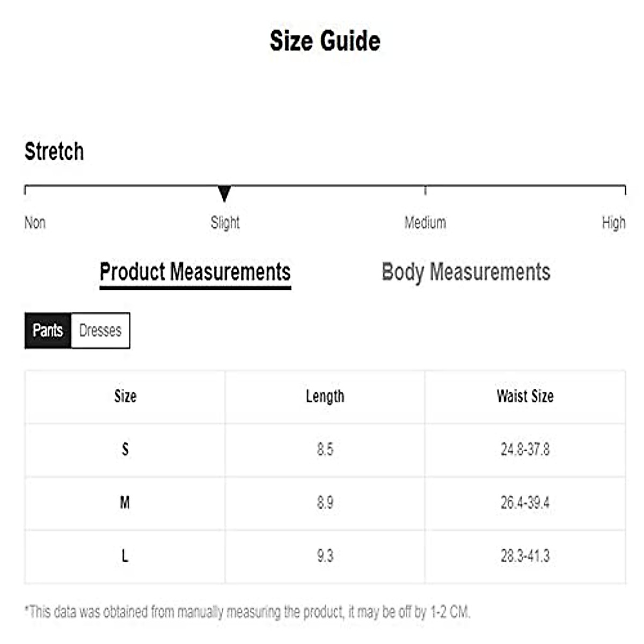The image size is (644, 644).
Task: Select the L size row cell
Action: click(x=125, y=556)
